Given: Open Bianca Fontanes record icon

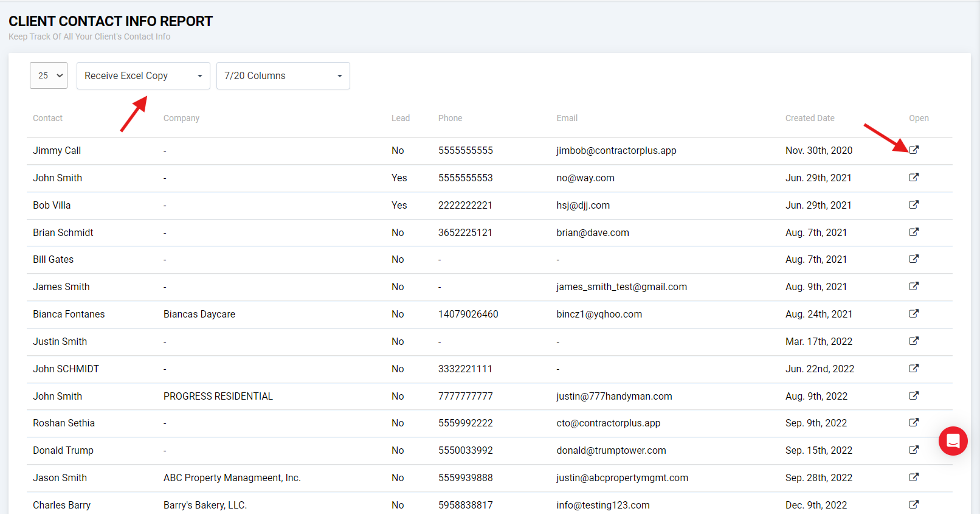Looking at the screenshot, I should click(x=914, y=313).
